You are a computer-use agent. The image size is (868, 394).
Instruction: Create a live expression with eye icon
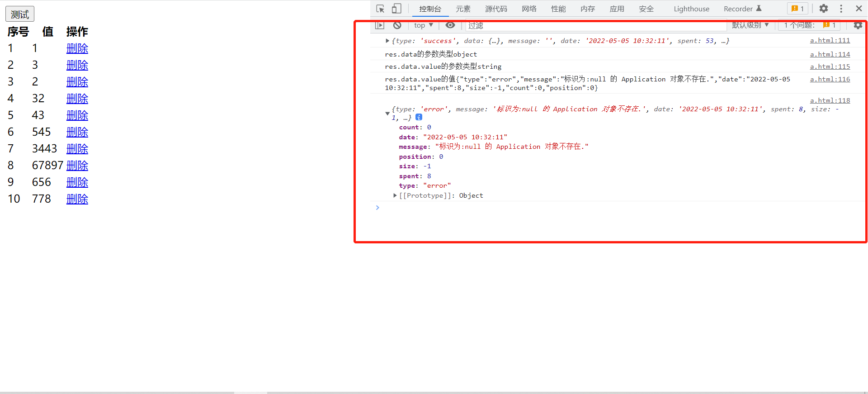450,25
